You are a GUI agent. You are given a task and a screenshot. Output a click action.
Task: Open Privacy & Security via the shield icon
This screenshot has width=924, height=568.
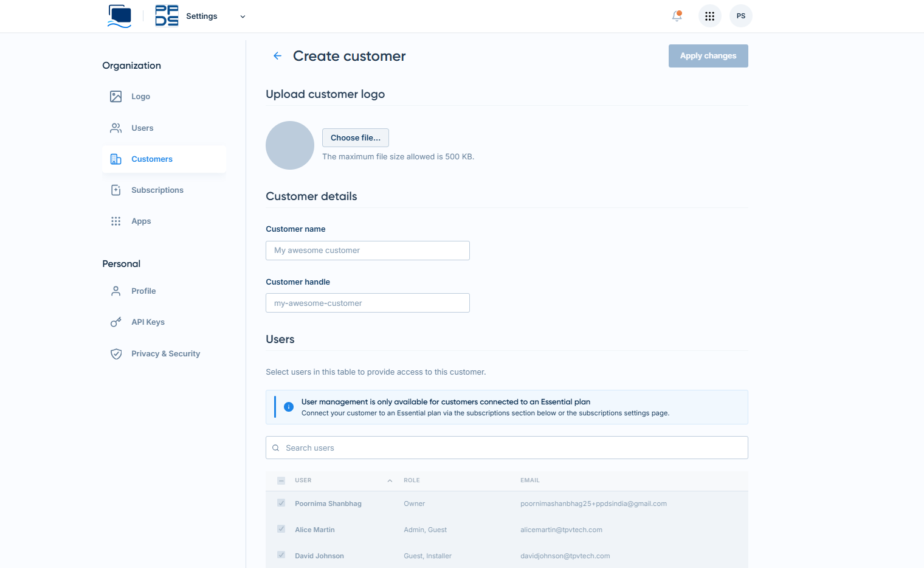tap(115, 353)
